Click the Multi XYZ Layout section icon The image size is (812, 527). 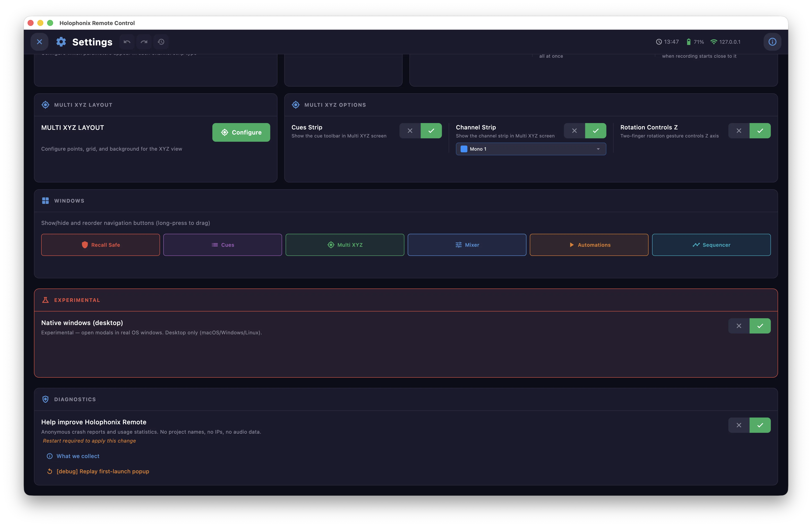[x=45, y=105]
